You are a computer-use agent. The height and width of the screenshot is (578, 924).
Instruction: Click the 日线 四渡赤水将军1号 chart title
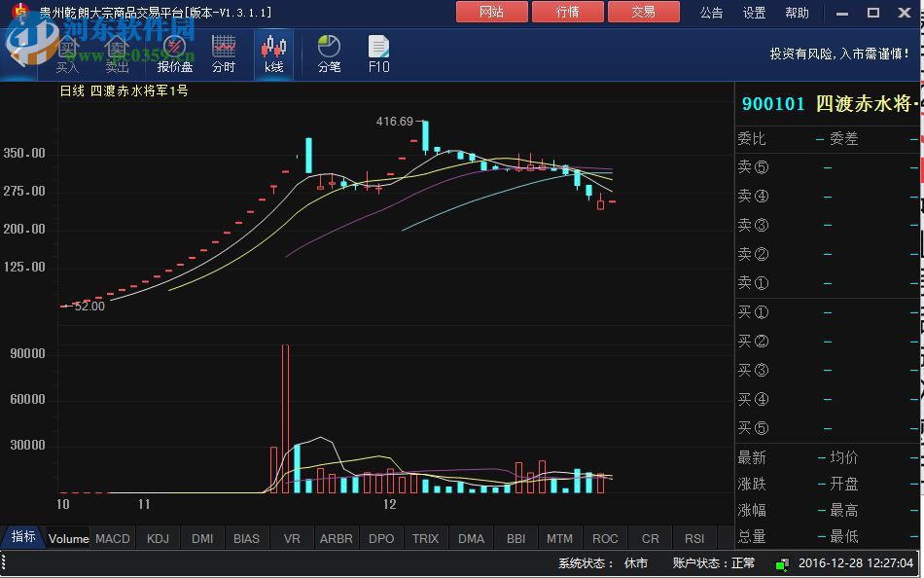click(x=124, y=90)
